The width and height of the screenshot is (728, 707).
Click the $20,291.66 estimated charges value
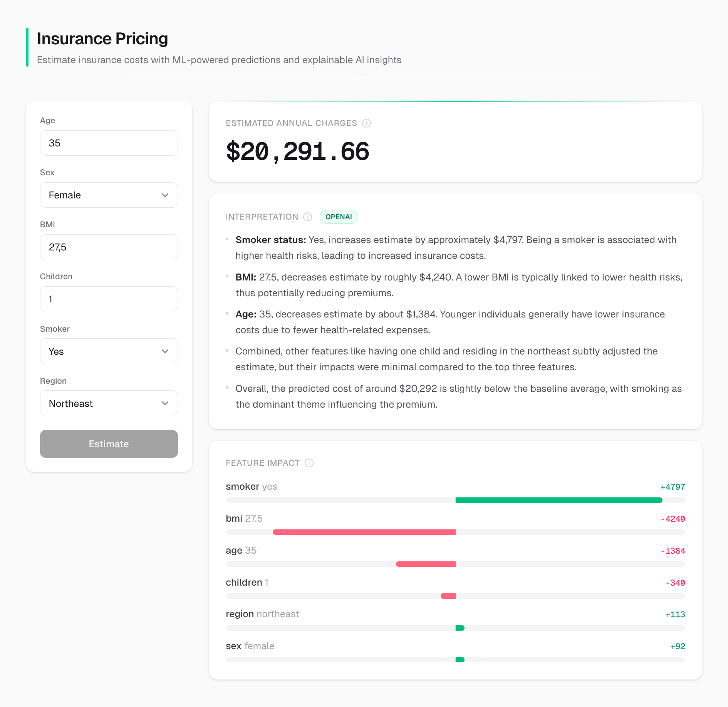point(297,152)
